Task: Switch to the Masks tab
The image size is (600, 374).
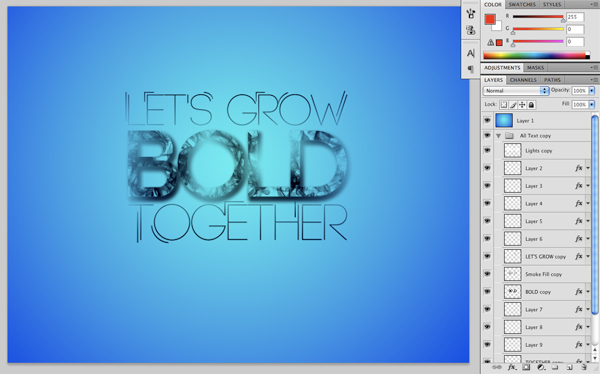Action: (x=535, y=68)
